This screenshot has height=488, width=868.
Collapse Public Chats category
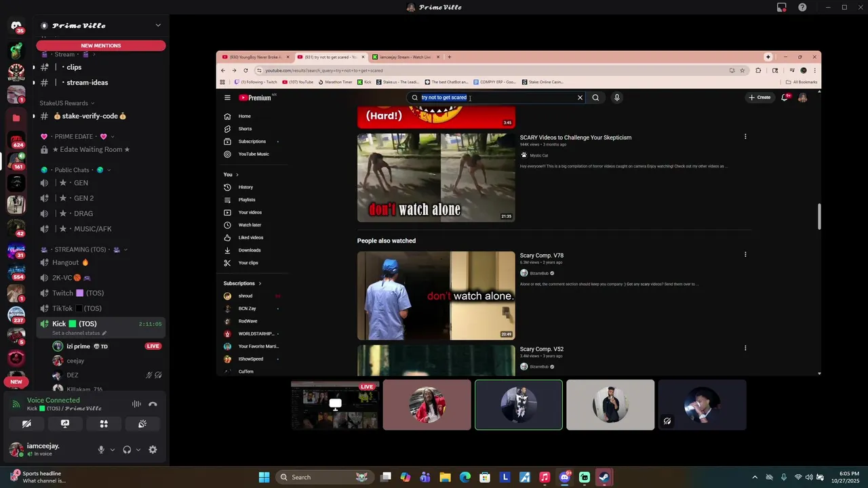pyautogui.click(x=77, y=169)
